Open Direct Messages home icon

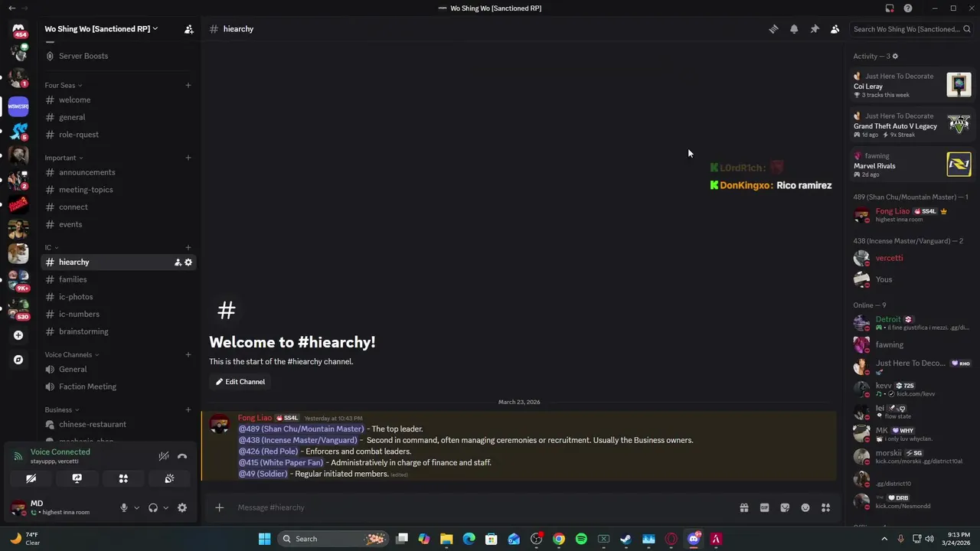(x=18, y=29)
